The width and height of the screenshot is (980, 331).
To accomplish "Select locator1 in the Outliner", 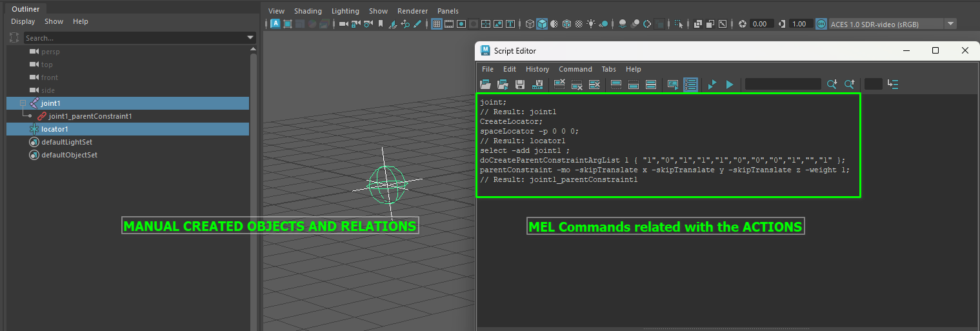I will click(x=128, y=129).
